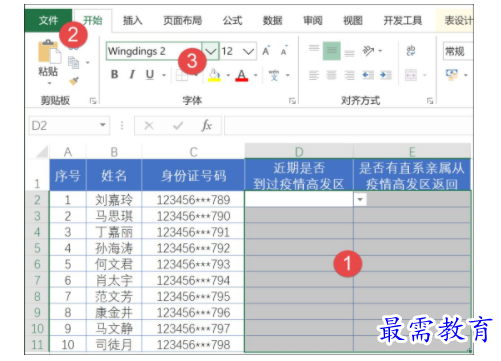Screen dimensions: 501x361
Task: Click the text orientation icon
Action: click(368, 51)
